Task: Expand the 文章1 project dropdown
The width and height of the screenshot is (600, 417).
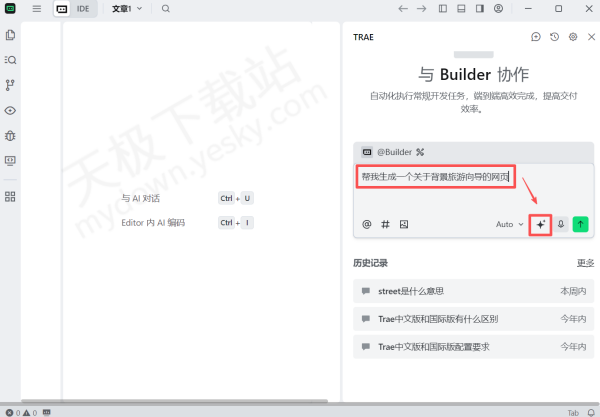Action: coord(126,8)
